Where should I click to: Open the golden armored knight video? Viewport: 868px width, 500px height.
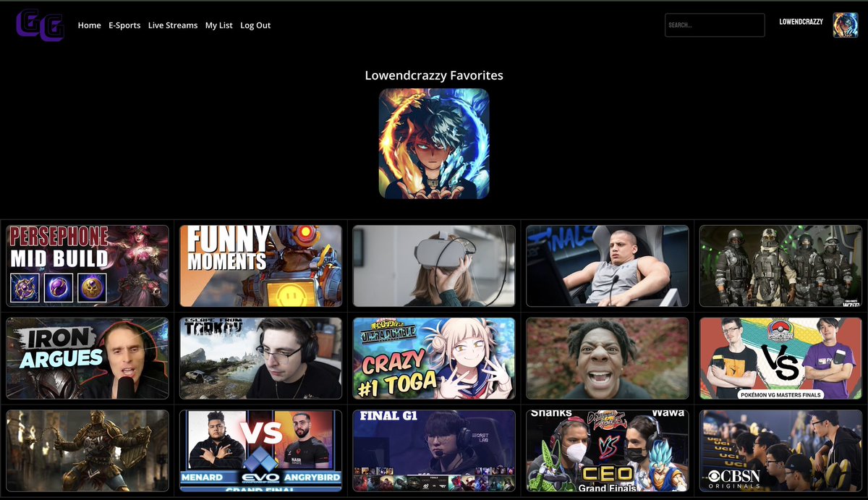coord(88,451)
